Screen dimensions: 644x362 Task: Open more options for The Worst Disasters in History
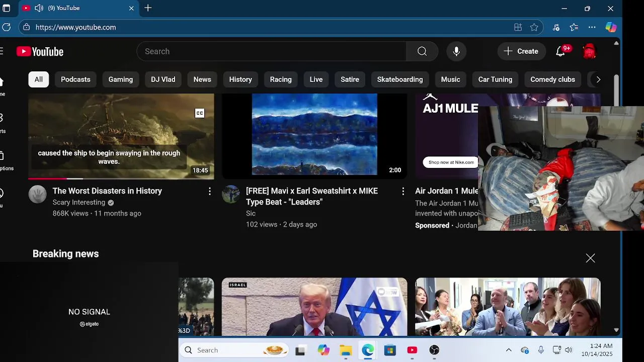click(x=210, y=191)
